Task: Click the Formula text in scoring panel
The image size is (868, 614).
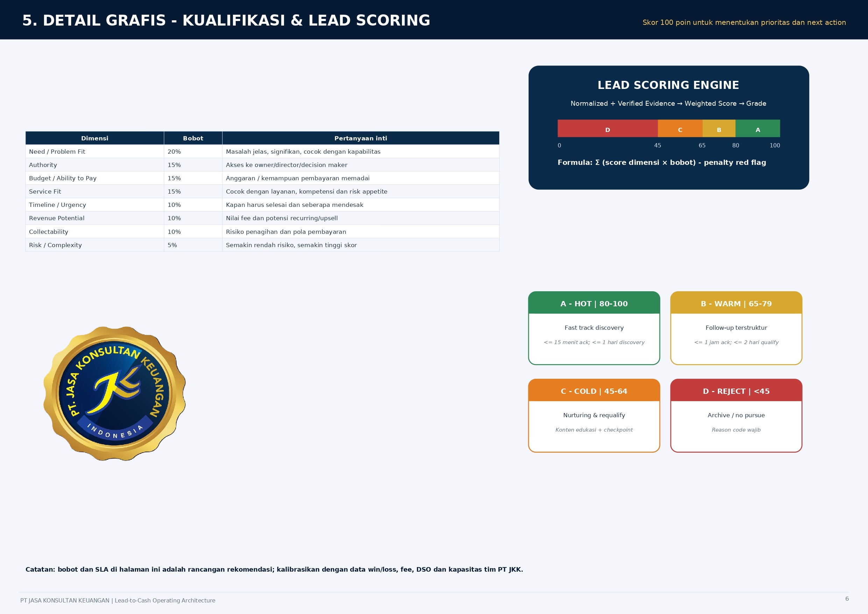Action: click(x=662, y=162)
